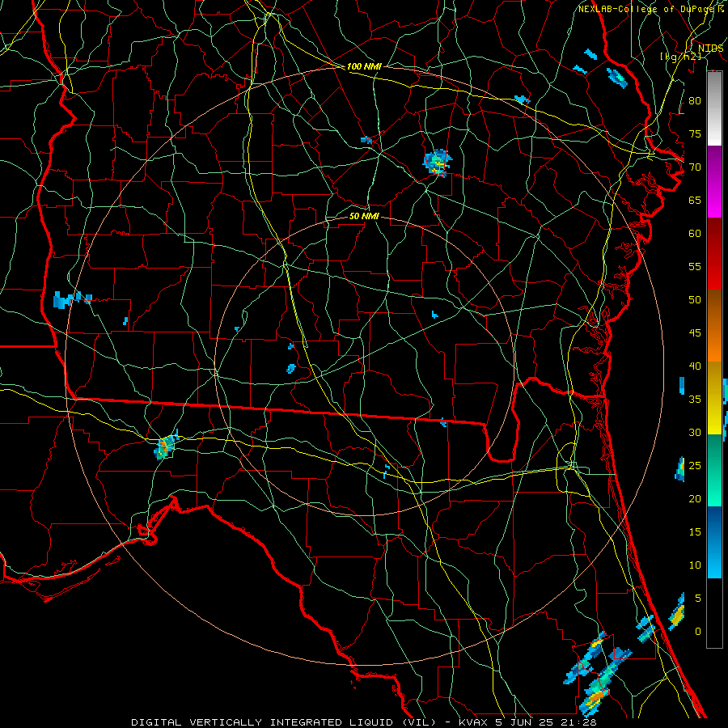
Task: Click scale value "40" on the legend
Action: point(695,366)
